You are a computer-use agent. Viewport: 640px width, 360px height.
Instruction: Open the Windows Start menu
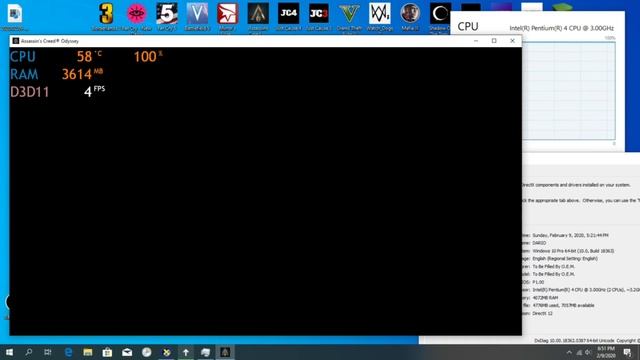[9, 352]
